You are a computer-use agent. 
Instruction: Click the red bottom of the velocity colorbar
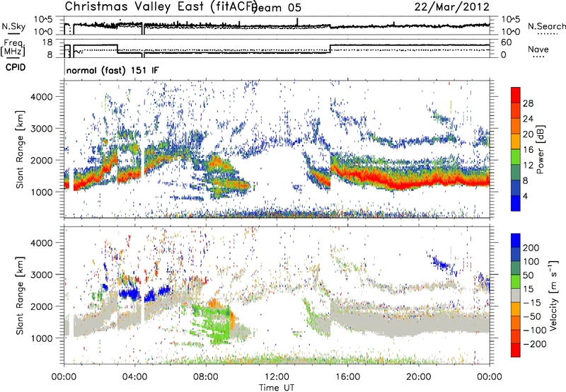[516, 350]
